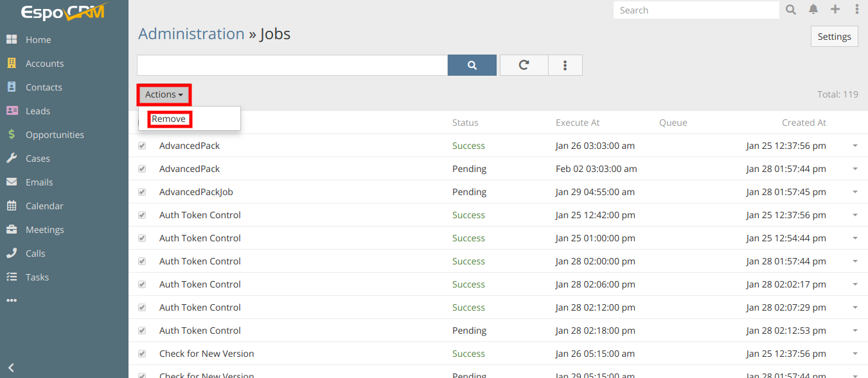The height and width of the screenshot is (378, 868).
Task: Toggle the AdvancedPackJob row checkbox
Action: click(142, 192)
